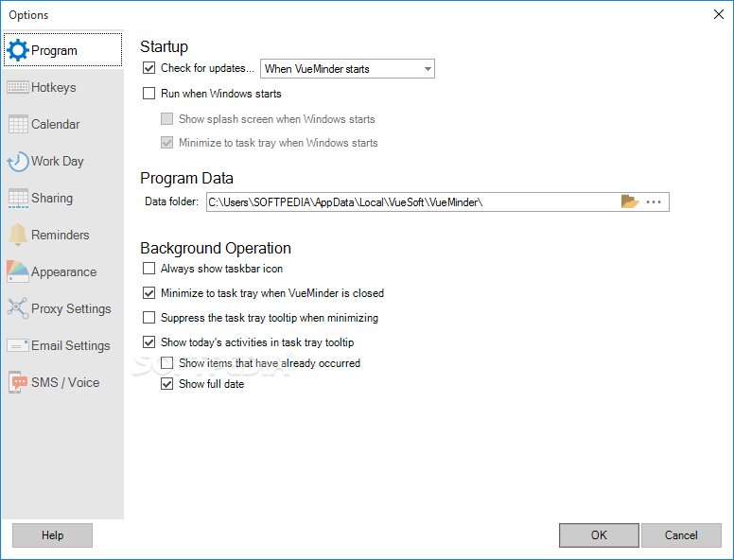The height and width of the screenshot is (560, 734).
Task: Uncheck Show full date option
Action: 166,384
